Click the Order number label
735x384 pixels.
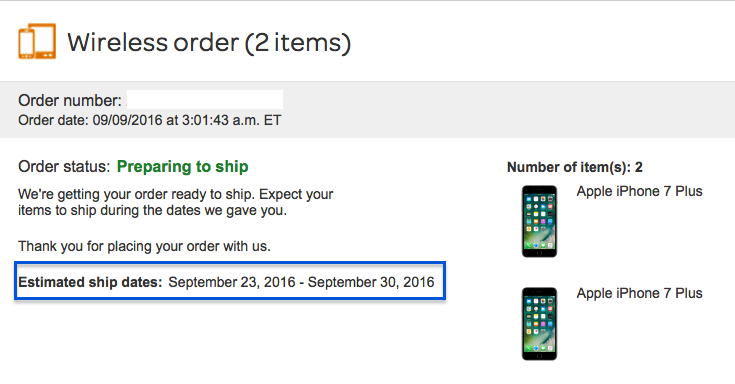click(x=70, y=100)
